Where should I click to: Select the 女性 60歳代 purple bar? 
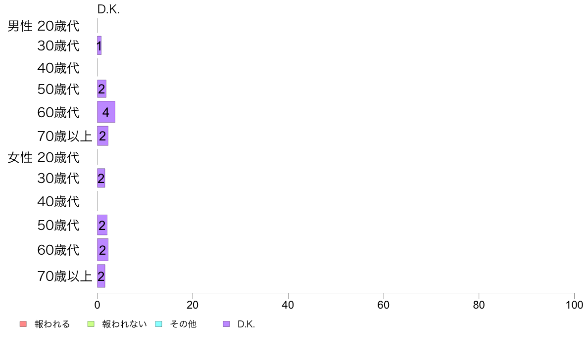click(x=103, y=250)
